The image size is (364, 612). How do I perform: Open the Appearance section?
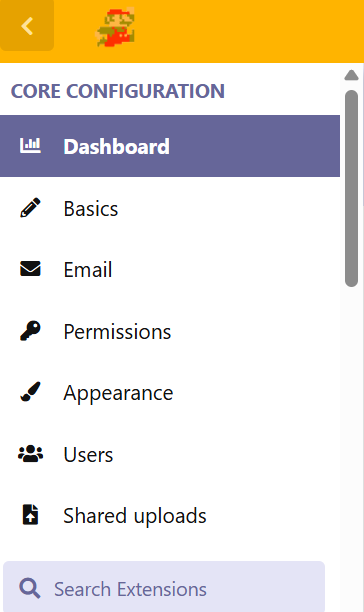tap(170, 392)
